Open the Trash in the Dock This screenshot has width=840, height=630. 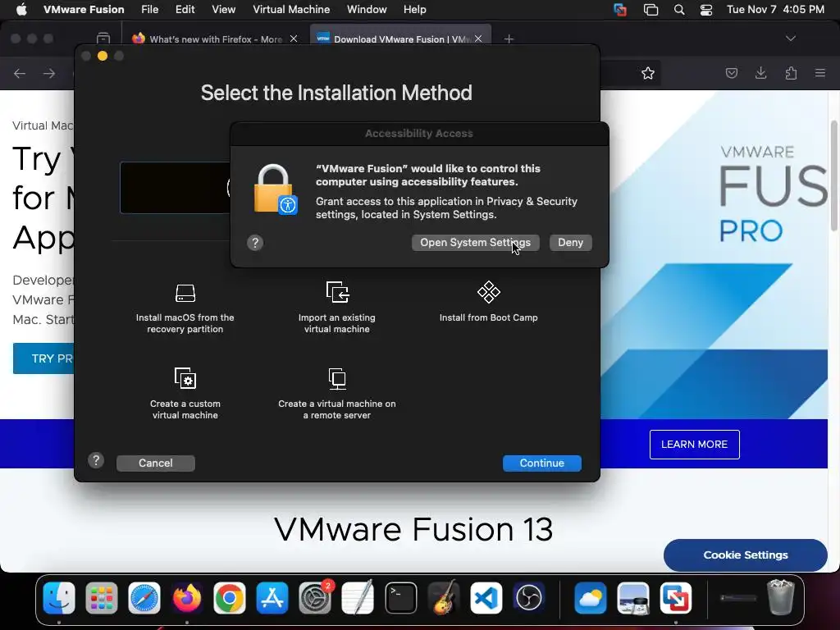pos(781,597)
